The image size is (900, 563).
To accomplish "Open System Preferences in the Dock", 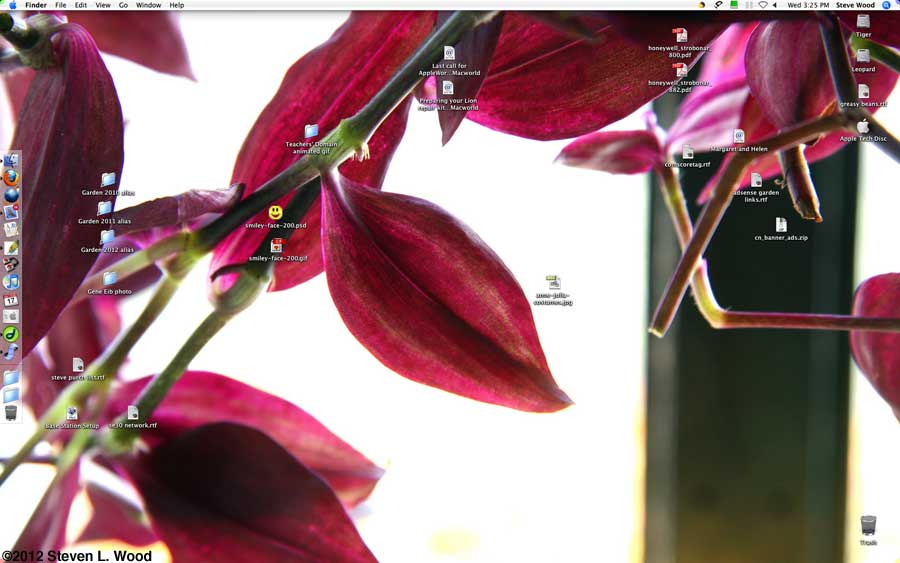I will click(10, 317).
